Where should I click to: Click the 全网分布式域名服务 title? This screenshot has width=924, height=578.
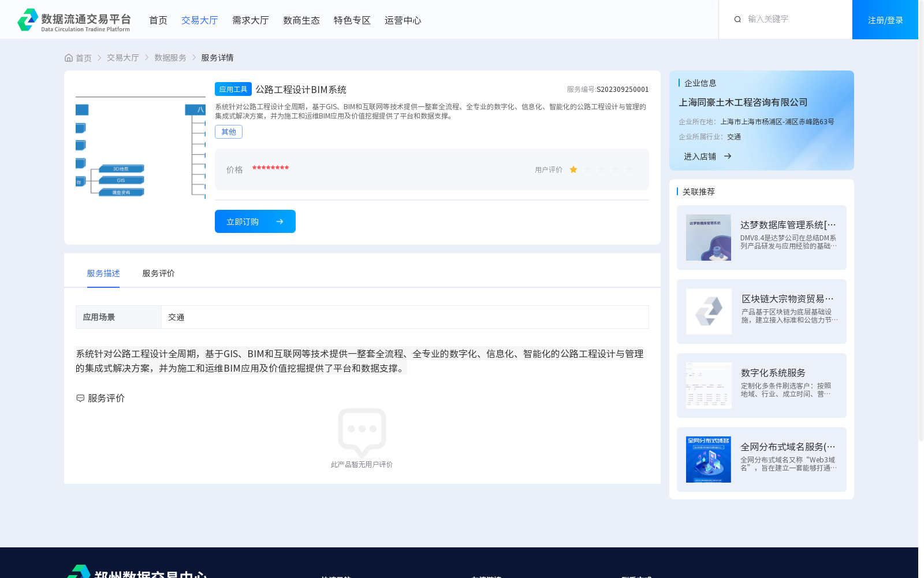point(788,447)
